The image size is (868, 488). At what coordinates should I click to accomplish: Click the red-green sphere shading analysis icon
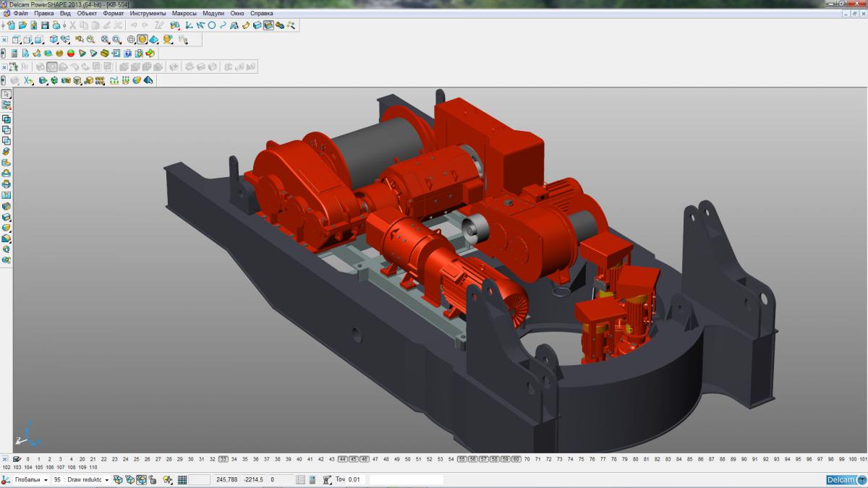(x=71, y=53)
